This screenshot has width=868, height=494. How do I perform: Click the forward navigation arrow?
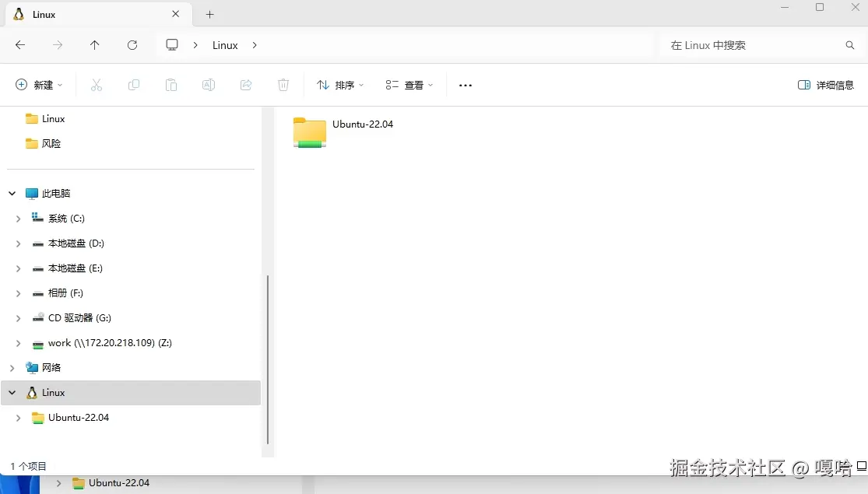point(58,45)
